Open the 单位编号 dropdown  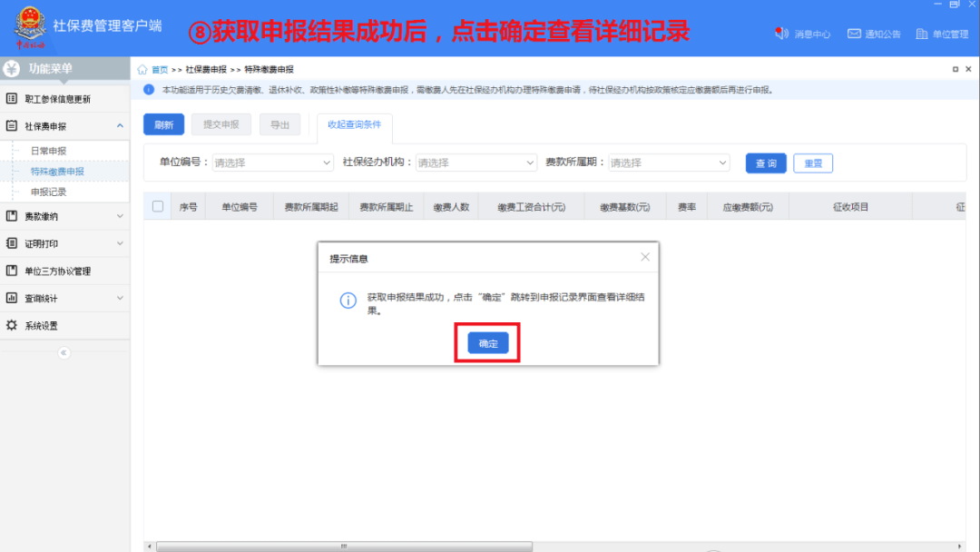[x=272, y=163]
